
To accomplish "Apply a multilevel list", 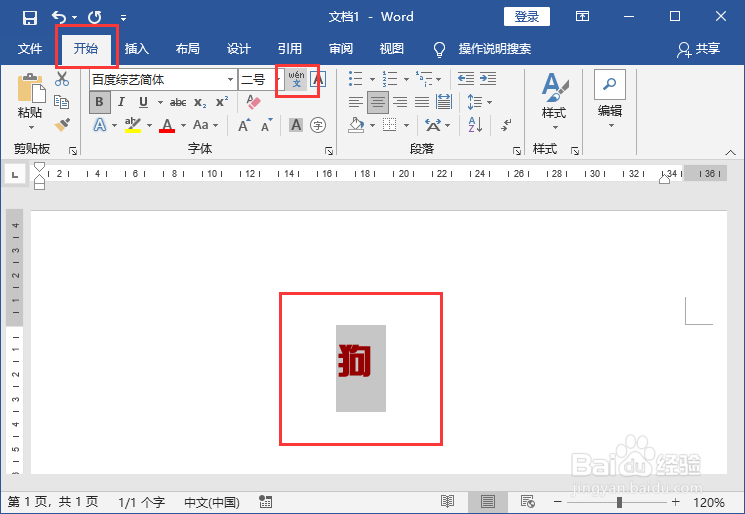I will click(424, 78).
